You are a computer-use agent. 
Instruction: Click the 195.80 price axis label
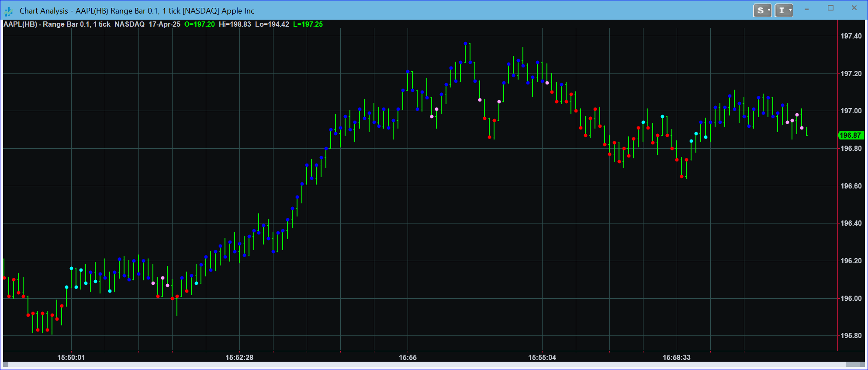pyautogui.click(x=851, y=336)
